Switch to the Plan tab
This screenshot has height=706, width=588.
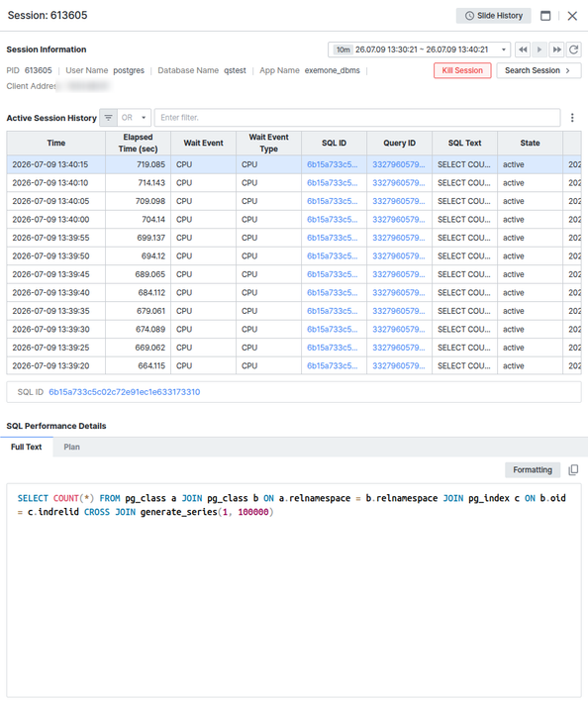pyautogui.click(x=71, y=448)
